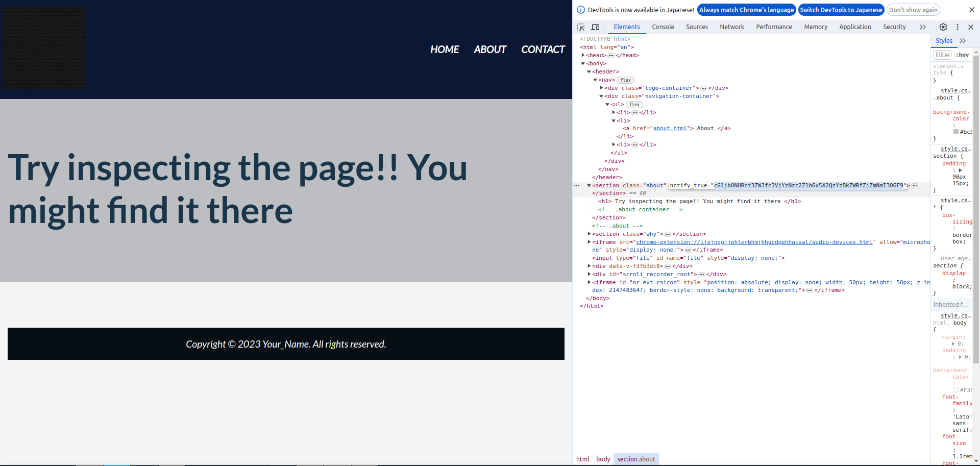Click the Switch DevTools to Japanese button

pos(841,10)
